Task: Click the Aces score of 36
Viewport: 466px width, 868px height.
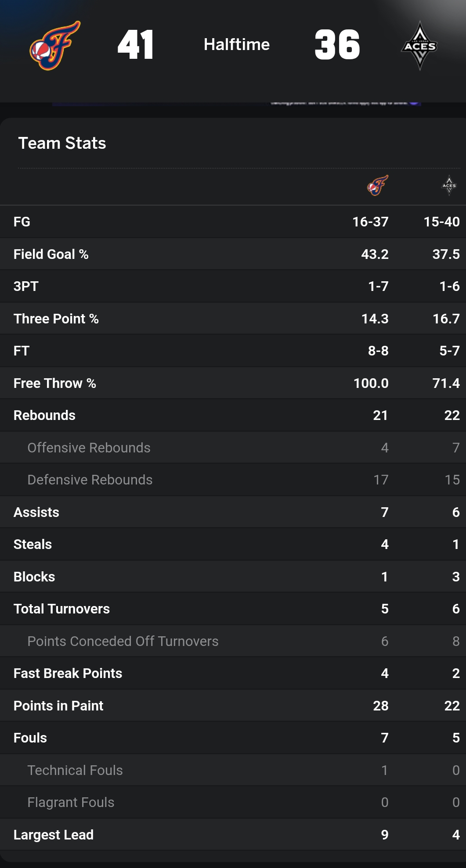Action: point(337,45)
